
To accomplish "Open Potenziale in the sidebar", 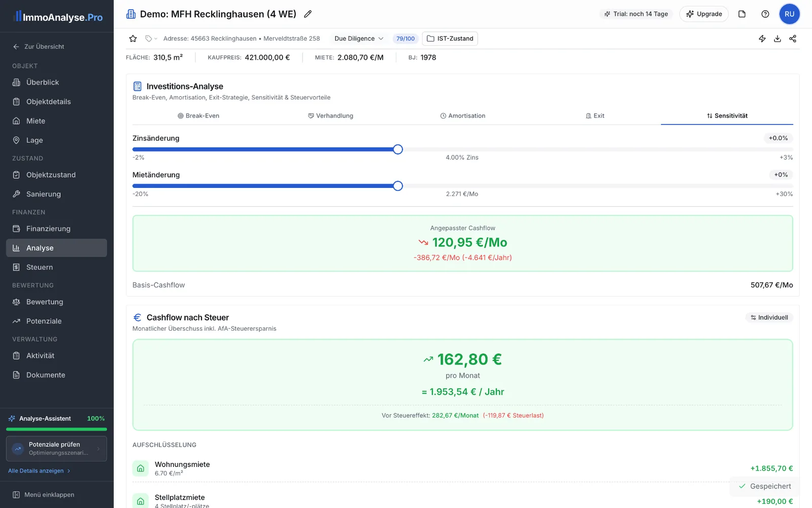I will point(56,321).
